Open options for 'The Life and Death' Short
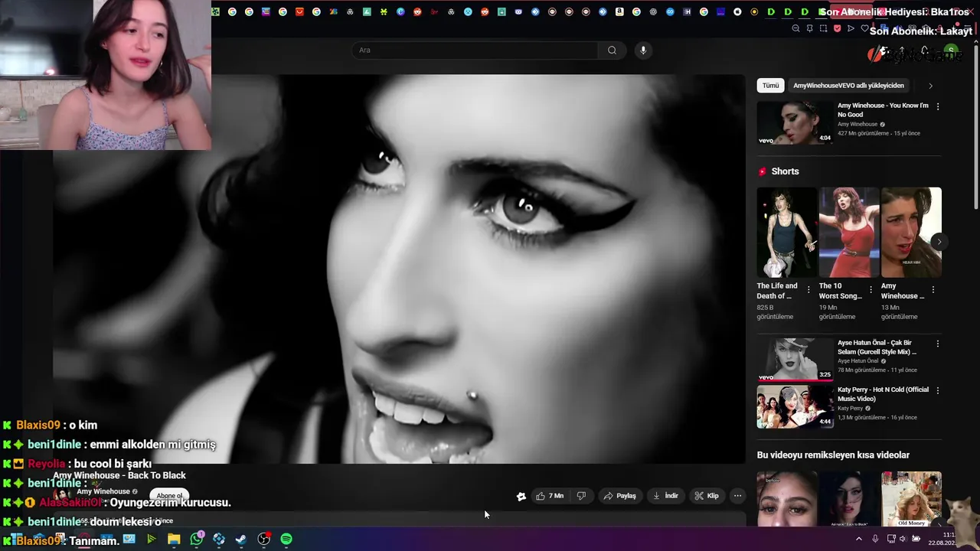The width and height of the screenshot is (980, 551). (x=808, y=290)
